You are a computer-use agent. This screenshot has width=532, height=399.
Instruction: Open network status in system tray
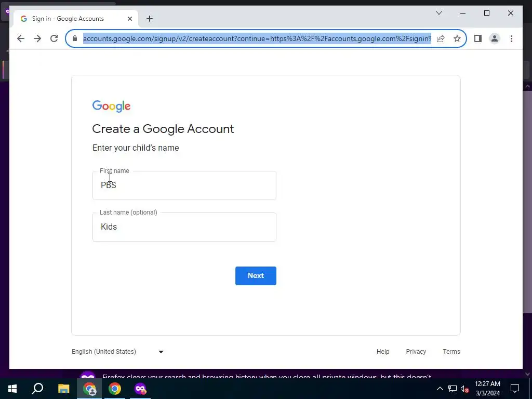[x=453, y=389]
